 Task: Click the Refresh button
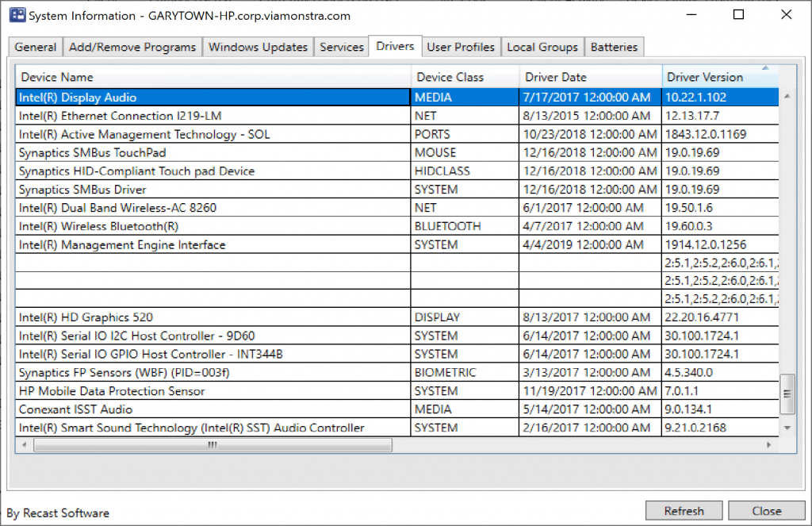tap(684, 510)
